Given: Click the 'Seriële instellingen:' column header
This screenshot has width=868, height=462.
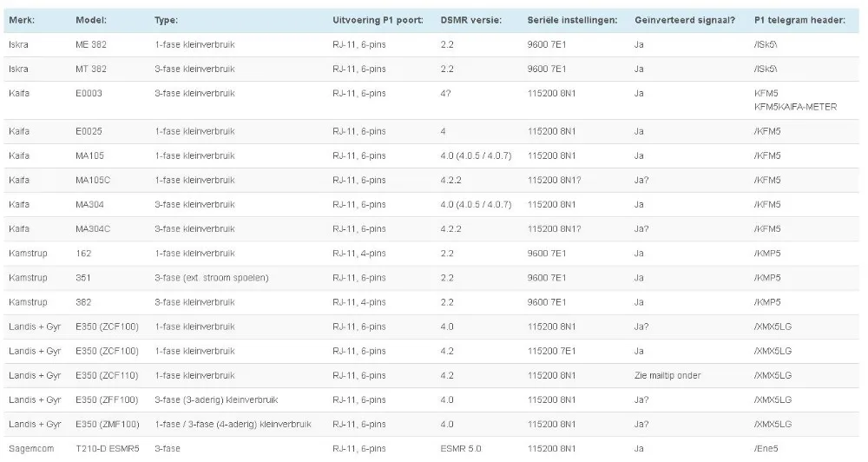Looking at the screenshot, I should coord(572,20).
